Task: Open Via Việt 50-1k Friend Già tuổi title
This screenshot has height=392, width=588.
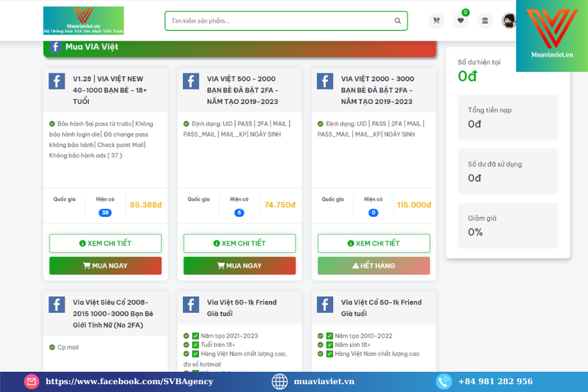Action: pos(242,308)
